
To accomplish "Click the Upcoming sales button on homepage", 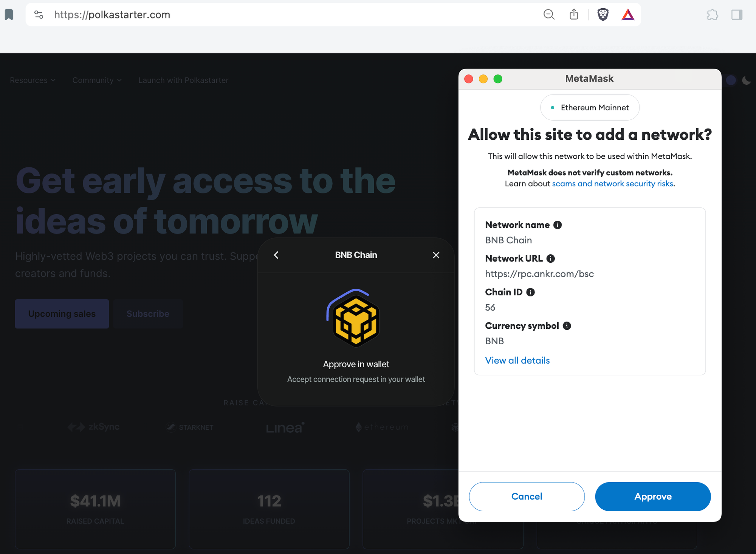I will click(62, 313).
